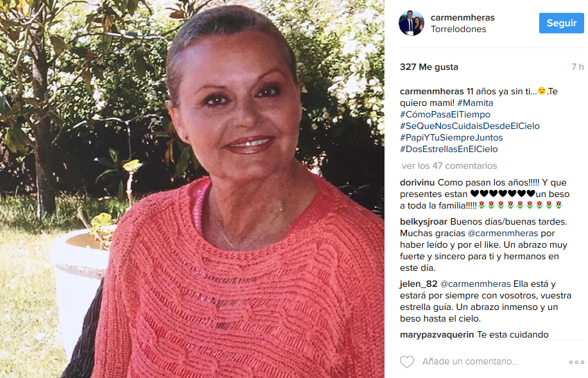Click the heart like icon
The width and height of the screenshot is (588, 378).
[407, 362]
